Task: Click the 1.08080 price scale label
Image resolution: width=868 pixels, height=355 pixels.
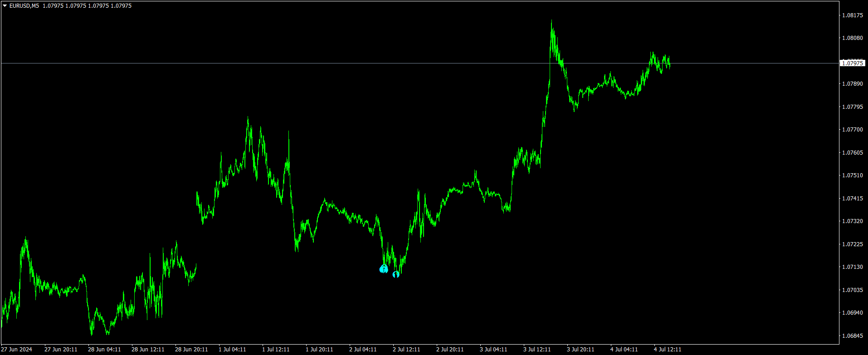Action: 853,38
